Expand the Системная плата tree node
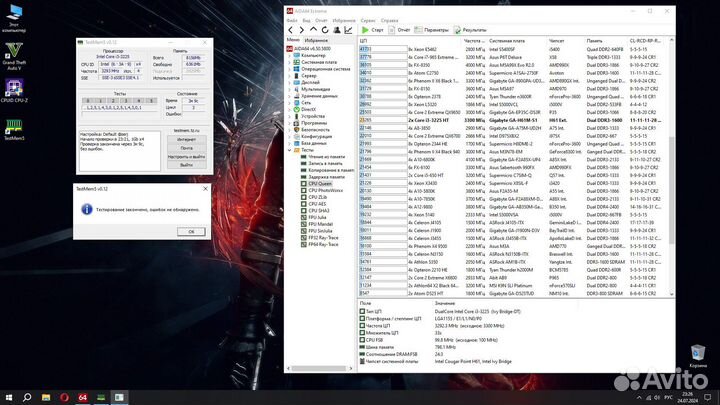Screen dimensions: 720x405 click(290, 62)
